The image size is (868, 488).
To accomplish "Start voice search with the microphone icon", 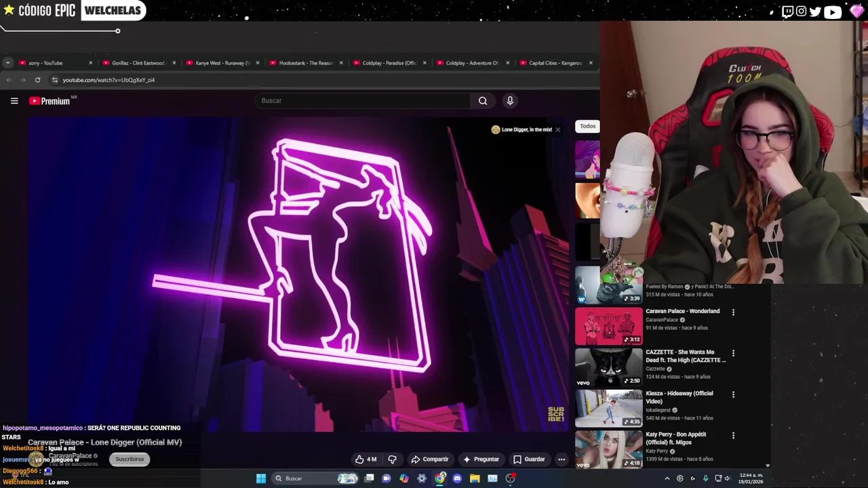I will 510,101.
